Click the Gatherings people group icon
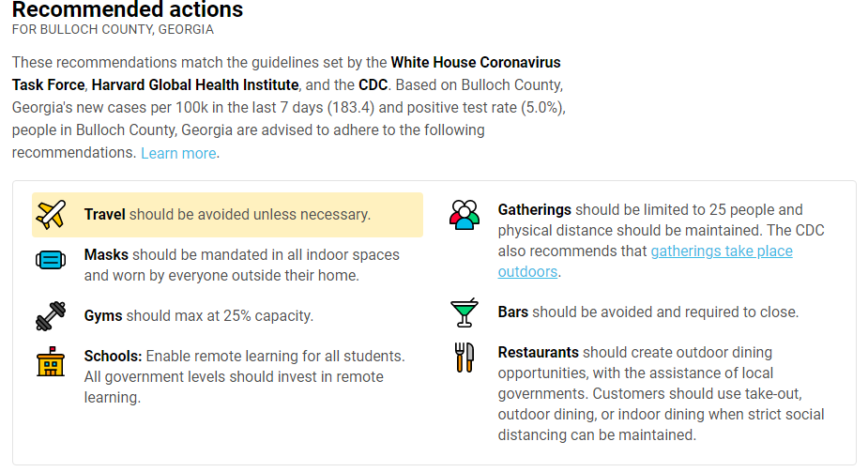This screenshot has width=868, height=472. tap(464, 215)
